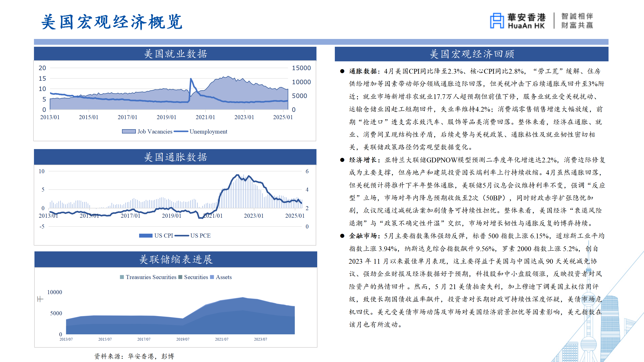
Task: Click the bullet dot before 经济增长
Action: [x=342, y=160]
